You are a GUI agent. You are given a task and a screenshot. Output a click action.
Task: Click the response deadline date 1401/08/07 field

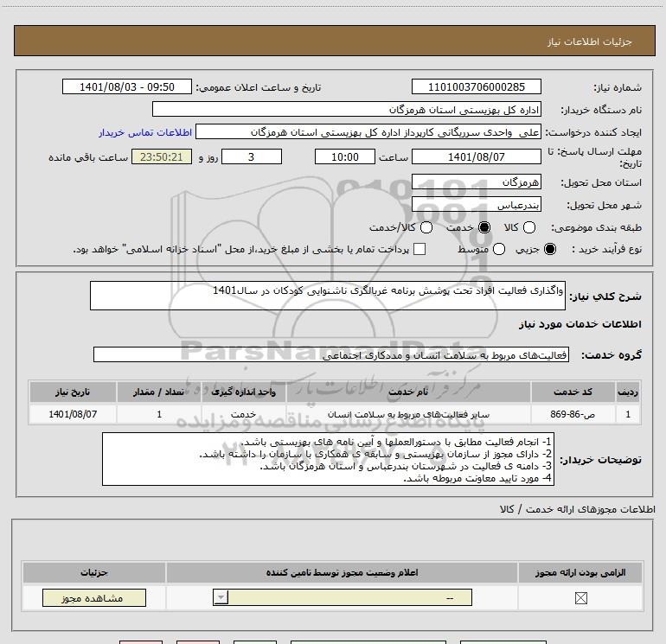coord(476,156)
